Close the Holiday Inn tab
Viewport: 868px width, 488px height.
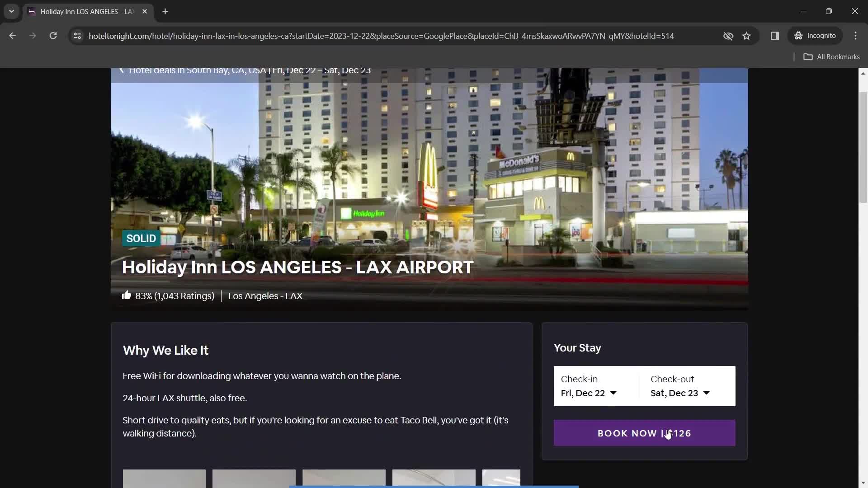point(145,12)
